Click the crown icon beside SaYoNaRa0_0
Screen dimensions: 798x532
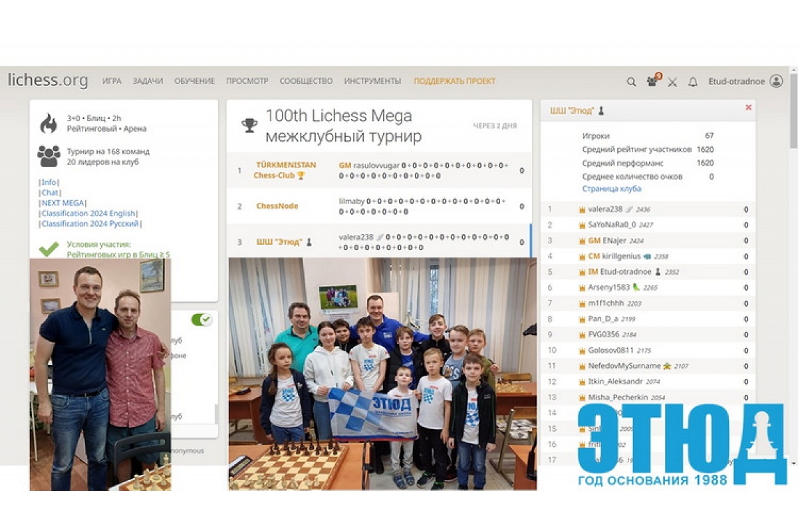581,225
